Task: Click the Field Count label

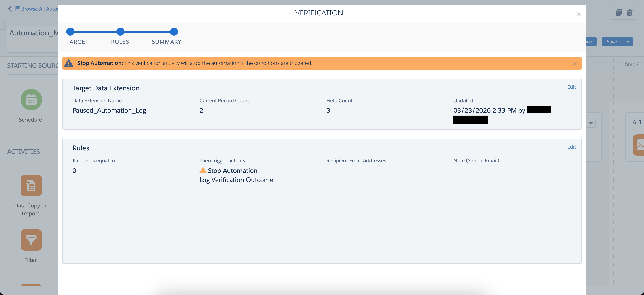Action: click(x=339, y=100)
